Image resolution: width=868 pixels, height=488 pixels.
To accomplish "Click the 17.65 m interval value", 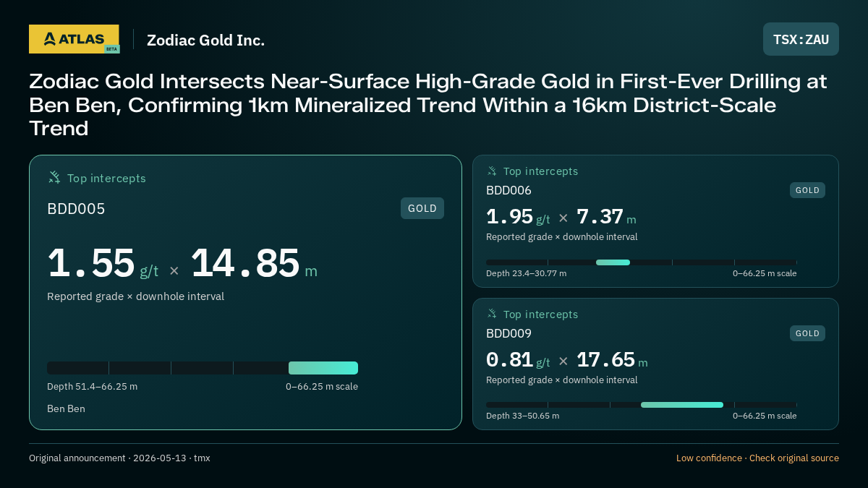I will pyautogui.click(x=612, y=360).
